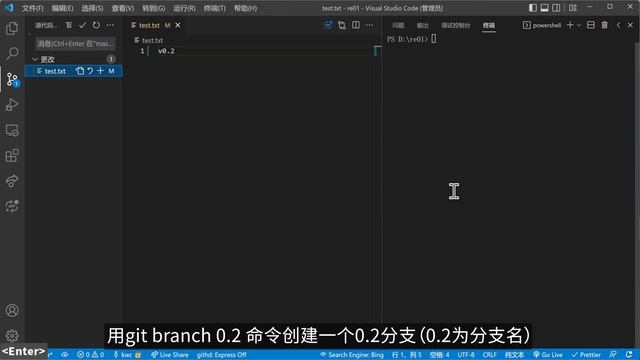Open the customize layout icon
Image resolution: width=640 pixels, height=360 pixels.
pos(573,8)
